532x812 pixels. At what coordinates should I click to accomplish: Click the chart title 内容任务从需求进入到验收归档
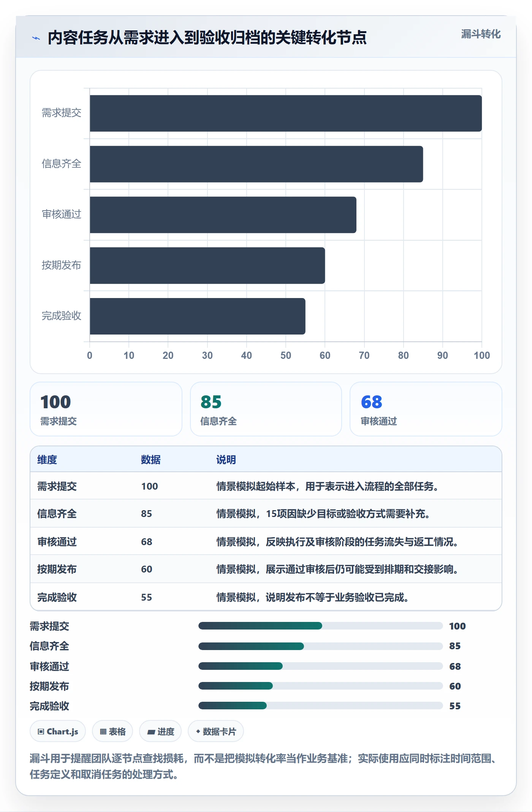(x=207, y=38)
